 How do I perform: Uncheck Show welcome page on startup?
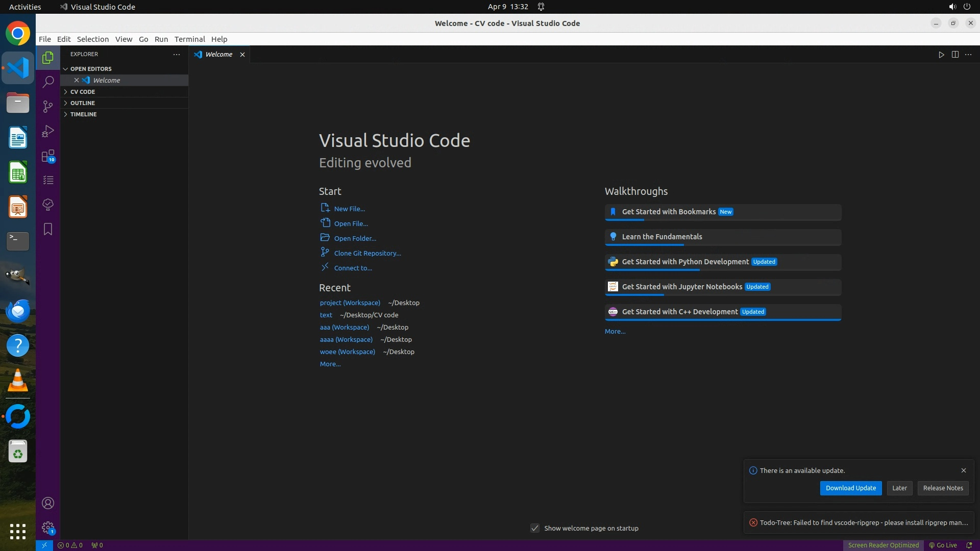coord(535,528)
